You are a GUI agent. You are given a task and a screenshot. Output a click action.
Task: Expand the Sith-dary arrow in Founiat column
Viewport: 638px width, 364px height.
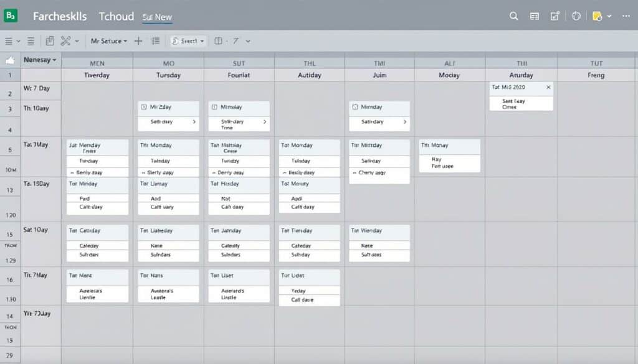(265, 121)
